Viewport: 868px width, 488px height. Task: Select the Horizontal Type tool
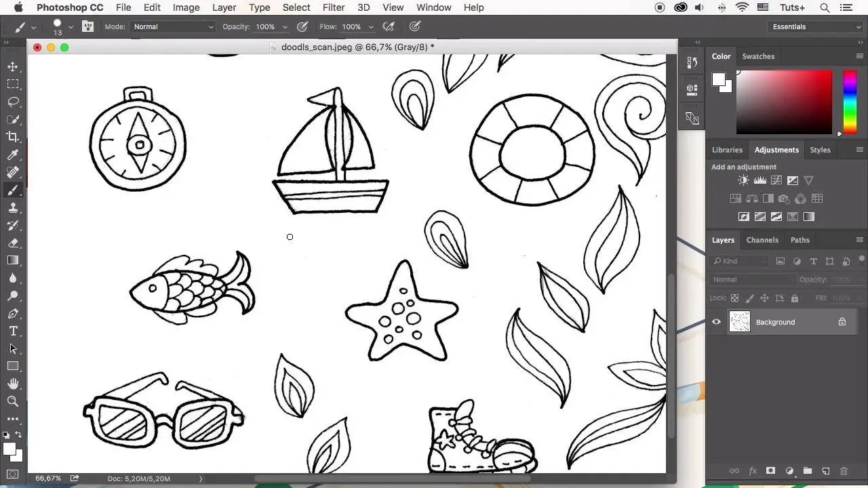[13, 331]
